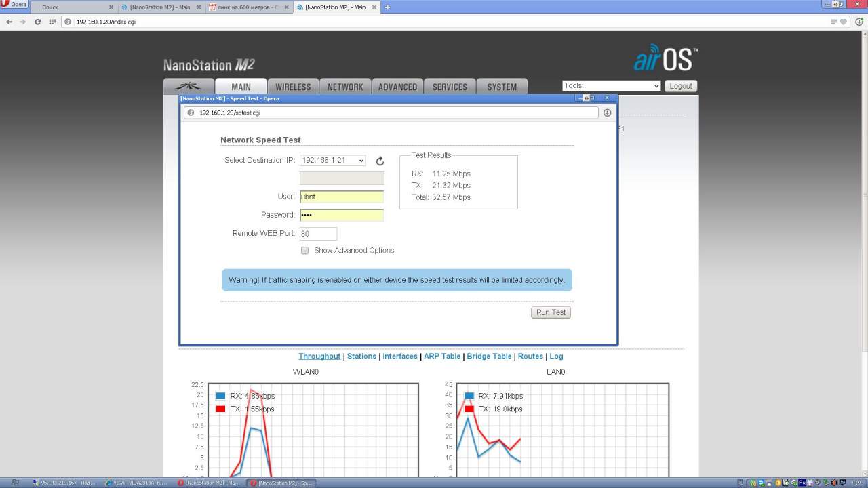Open the SERVICES settings tab
868x488 pixels.
tap(450, 87)
